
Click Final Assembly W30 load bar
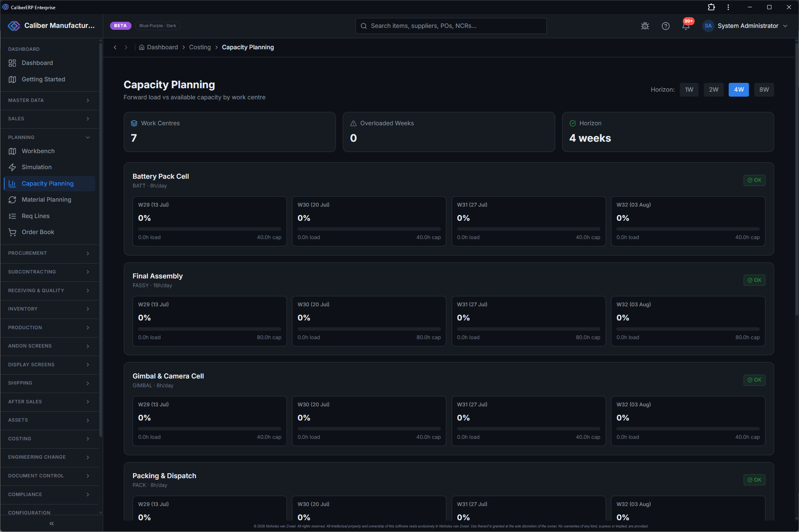click(369, 329)
